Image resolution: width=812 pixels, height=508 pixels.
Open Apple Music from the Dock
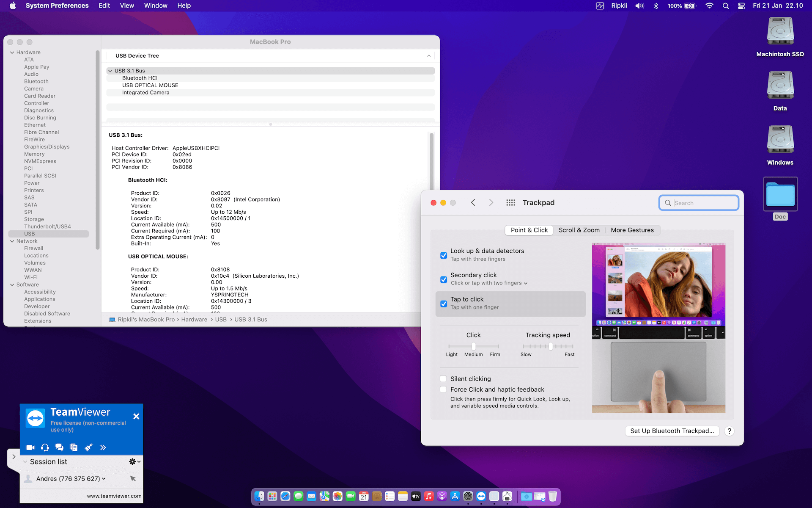(429, 496)
